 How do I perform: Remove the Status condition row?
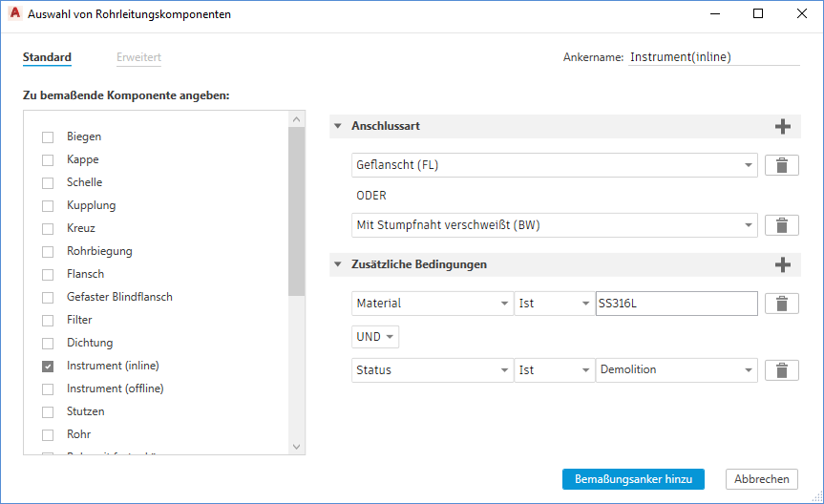tap(782, 370)
